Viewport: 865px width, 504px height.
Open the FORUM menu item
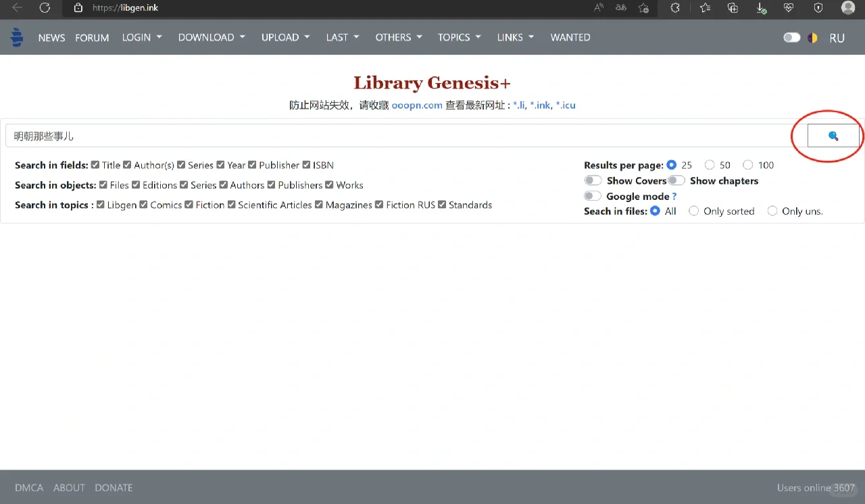tap(92, 38)
